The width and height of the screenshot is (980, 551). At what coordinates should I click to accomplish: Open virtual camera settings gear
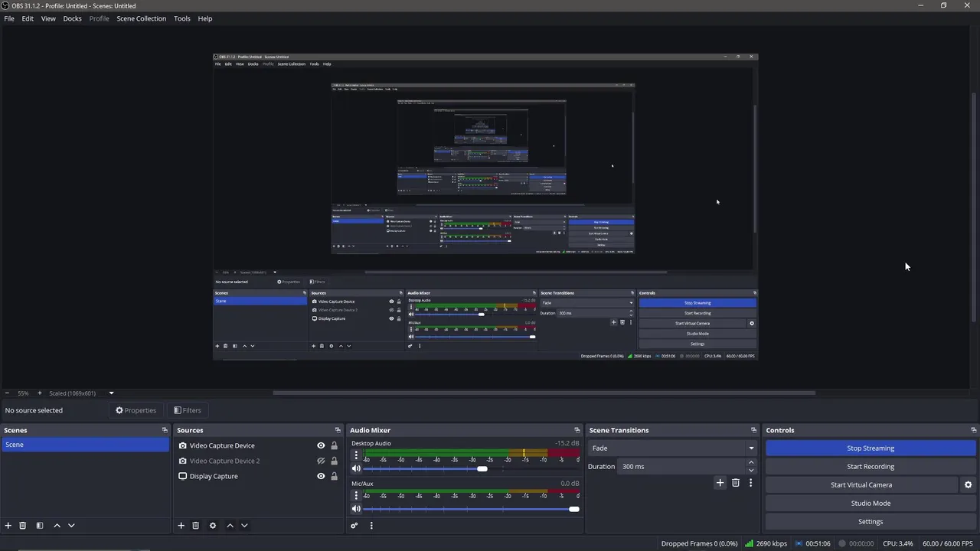point(968,485)
